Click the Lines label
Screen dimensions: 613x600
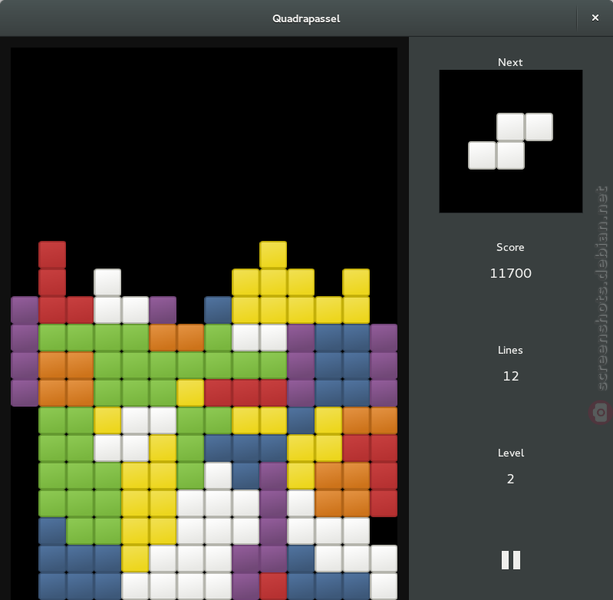pos(510,350)
